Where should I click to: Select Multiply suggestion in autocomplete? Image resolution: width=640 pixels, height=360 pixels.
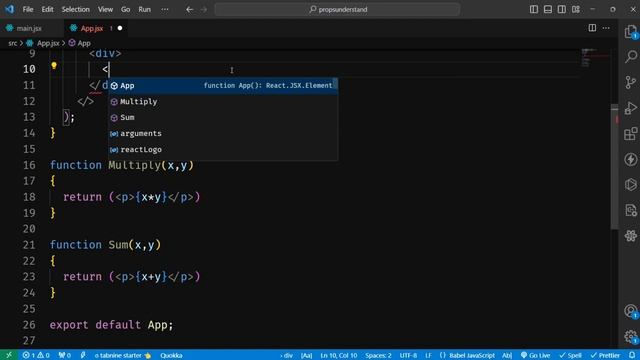[223, 102]
